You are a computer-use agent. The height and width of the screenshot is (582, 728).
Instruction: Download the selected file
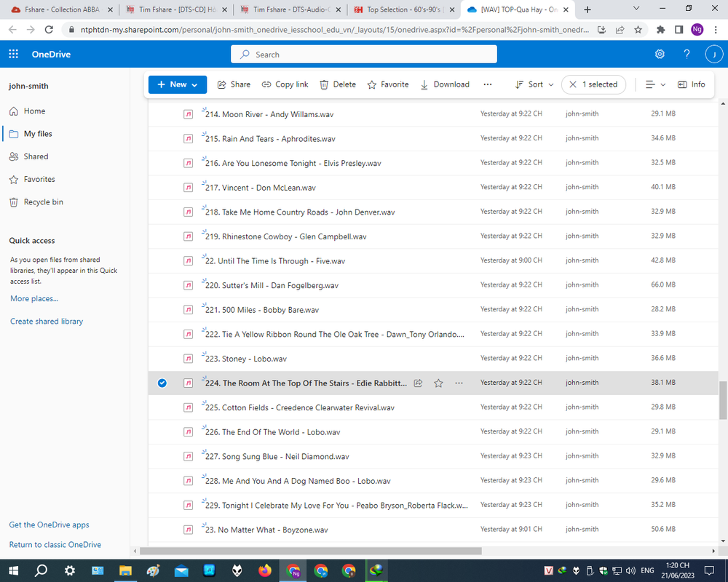click(445, 84)
